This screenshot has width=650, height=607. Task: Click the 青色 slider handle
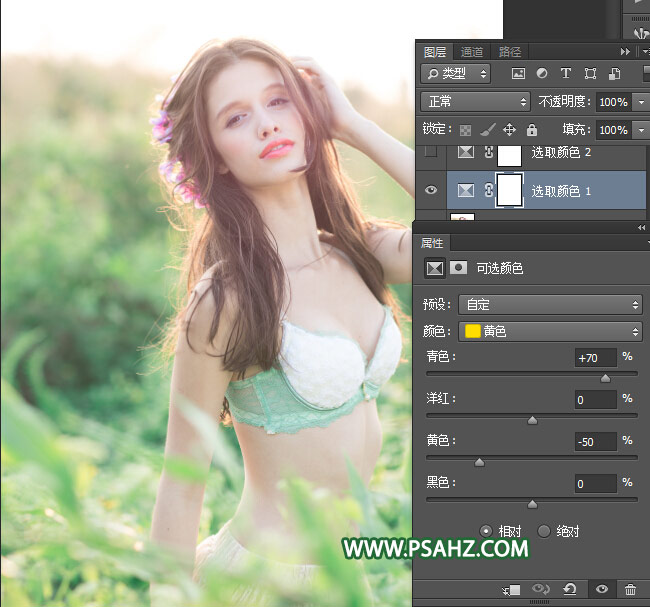click(x=605, y=378)
